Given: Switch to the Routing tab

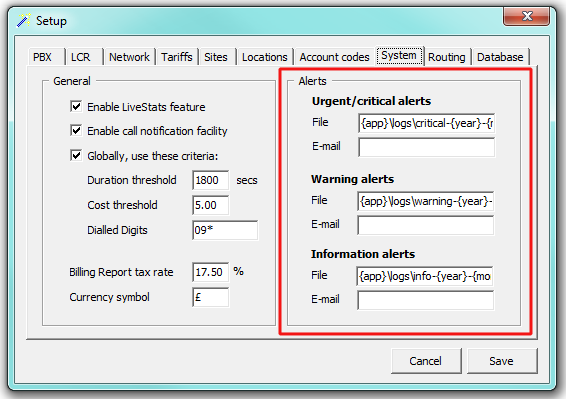Looking at the screenshot, I should point(447,57).
